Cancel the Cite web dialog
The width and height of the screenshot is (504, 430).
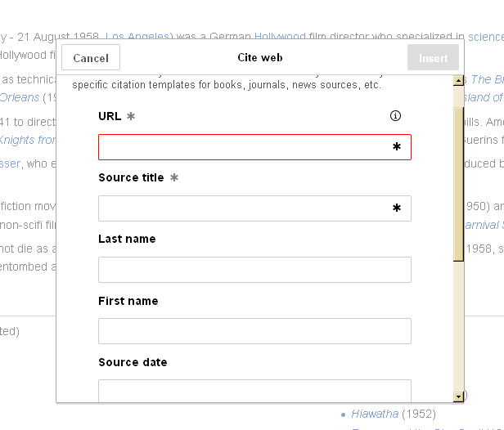tap(91, 58)
